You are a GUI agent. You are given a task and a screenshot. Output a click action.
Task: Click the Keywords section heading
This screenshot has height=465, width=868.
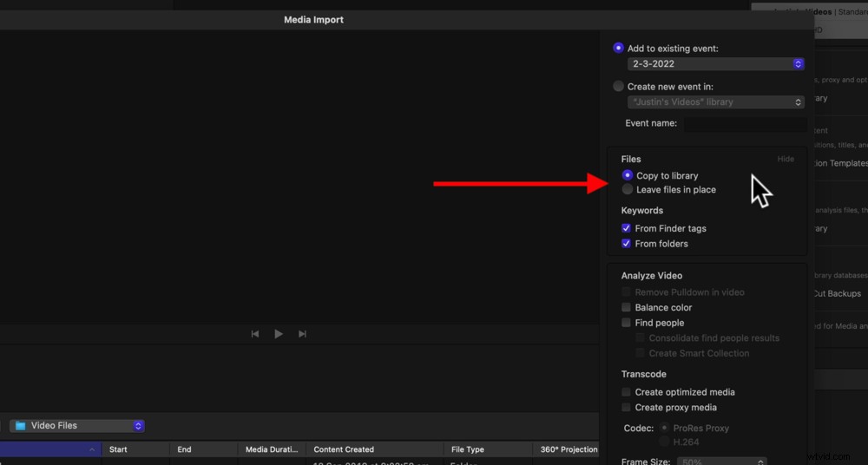pyautogui.click(x=642, y=210)
